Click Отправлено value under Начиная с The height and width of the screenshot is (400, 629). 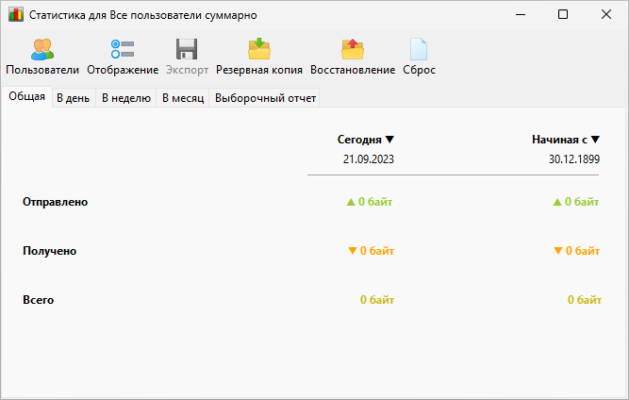pos(576,202)
